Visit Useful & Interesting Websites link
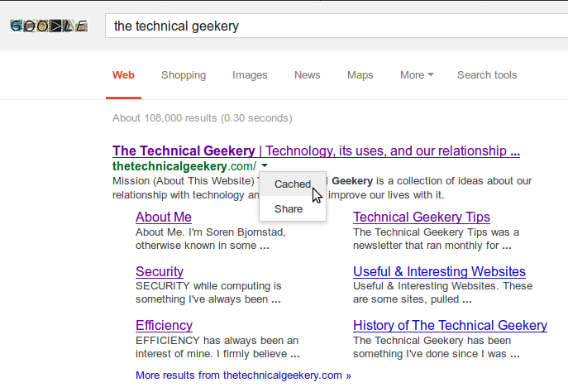The height and width of the screenshot is (392, 568). coord(439,271)
